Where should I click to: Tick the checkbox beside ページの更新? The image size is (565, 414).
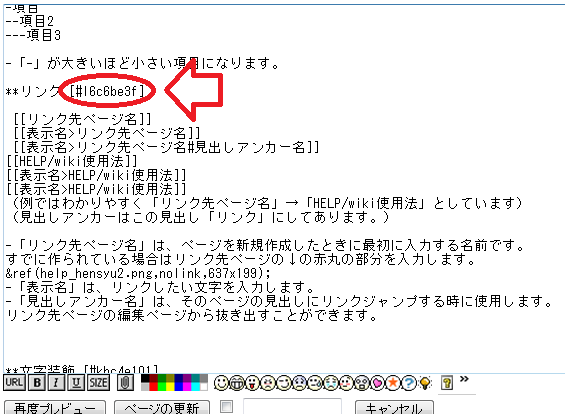[x=226, y=406]
